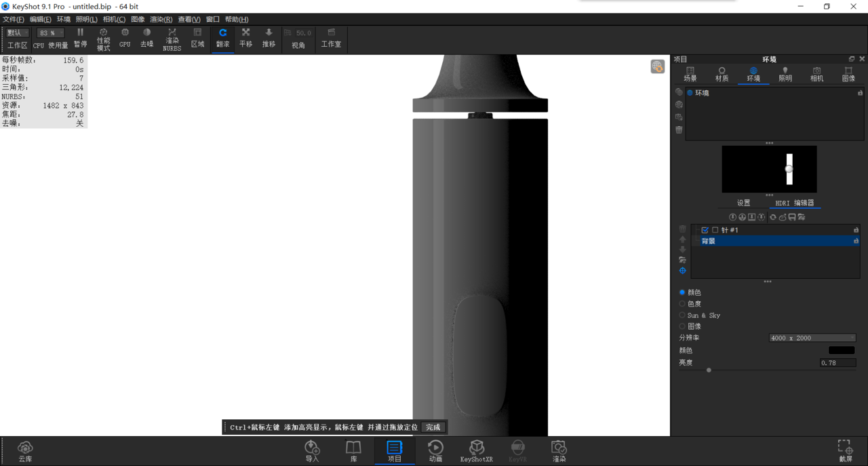868x466 pixels.
Task: Toggle the checked checkbox of 针 #1
Action: 705,230
